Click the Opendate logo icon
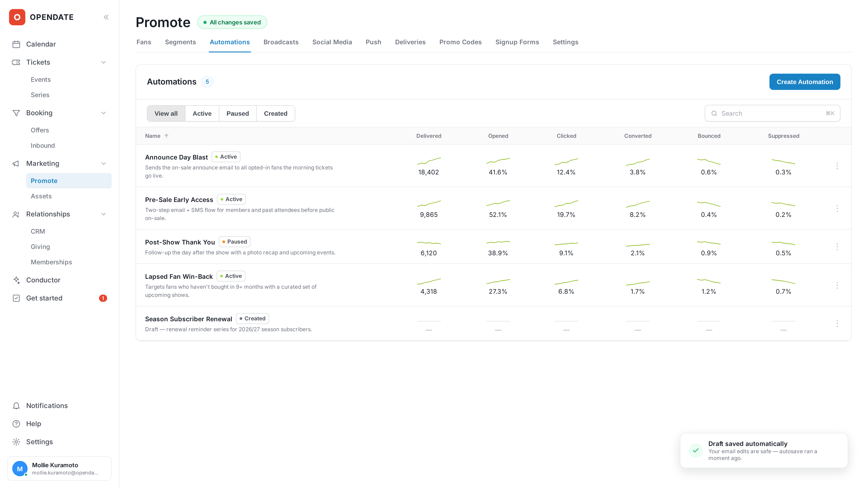The height and width of the screenshot is (488, 868). pyautogui.click(x=17, y=17)
